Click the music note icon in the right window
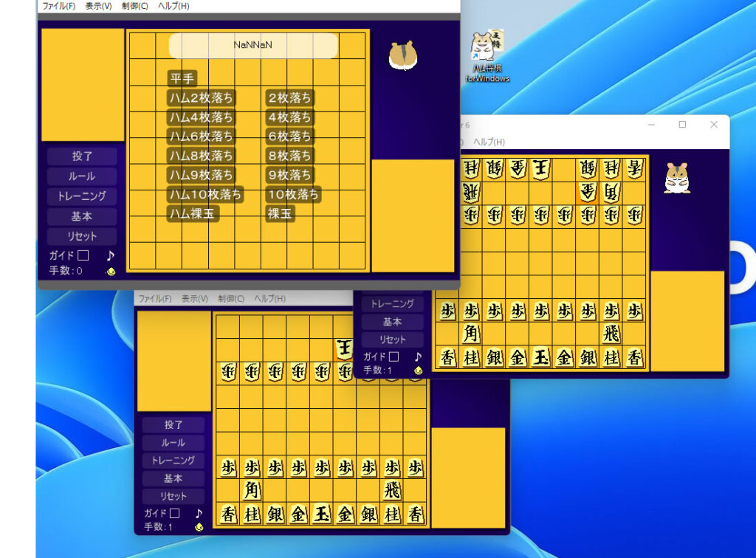 418,356
